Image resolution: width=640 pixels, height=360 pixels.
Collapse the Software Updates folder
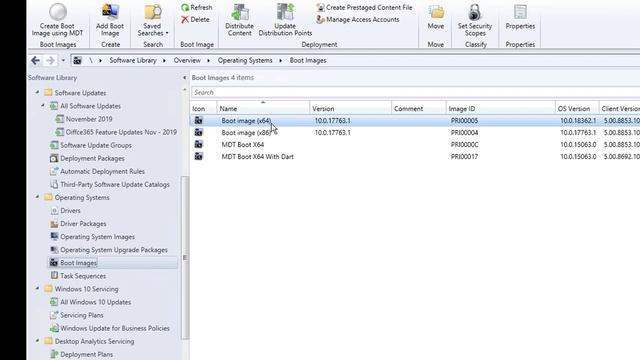click(37, 93)
